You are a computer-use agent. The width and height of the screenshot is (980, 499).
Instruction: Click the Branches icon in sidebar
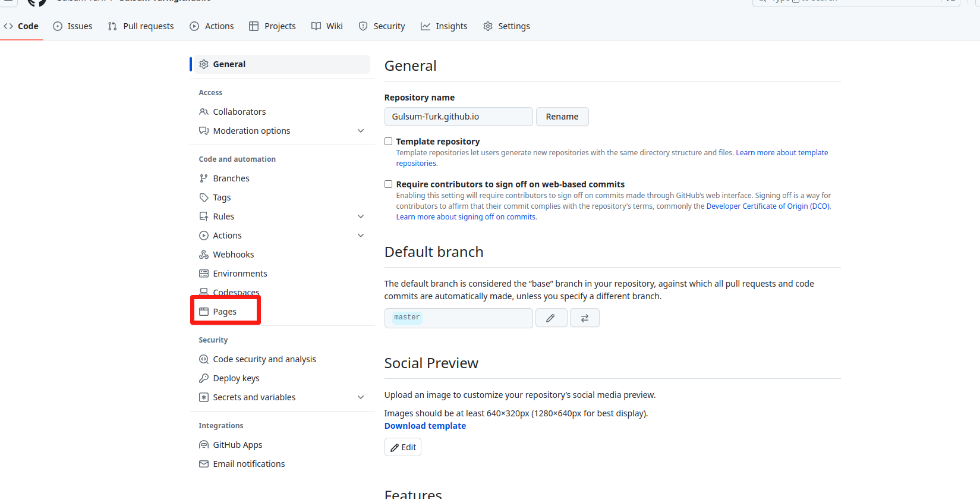(204, 178)
